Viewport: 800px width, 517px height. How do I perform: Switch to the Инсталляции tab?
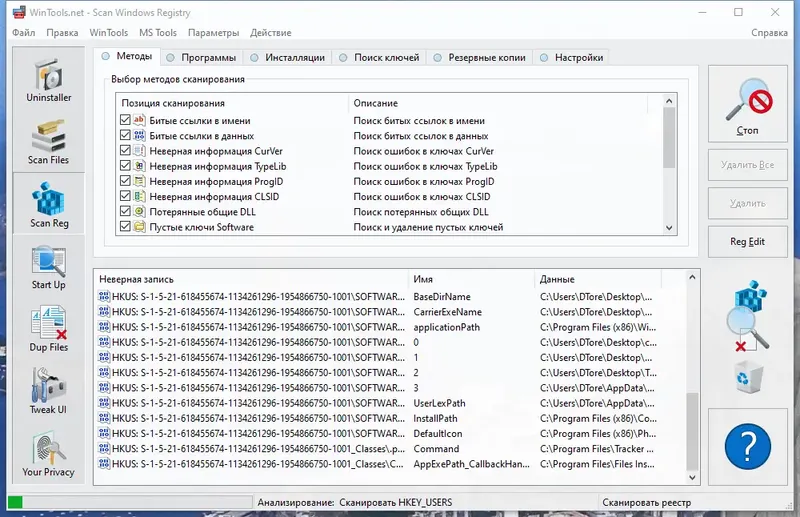tap(288, 58)
